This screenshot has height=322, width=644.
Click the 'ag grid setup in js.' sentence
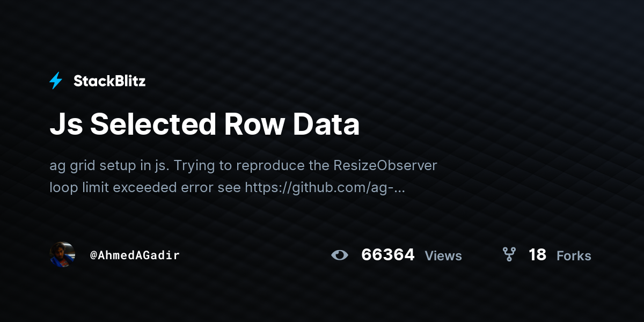[x=109, y=166]
